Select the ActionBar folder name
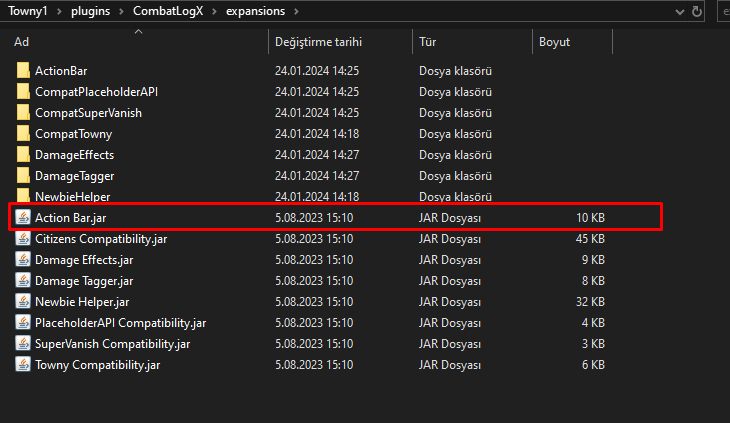This screenshot has width=730, height=423. coord(61,71)
